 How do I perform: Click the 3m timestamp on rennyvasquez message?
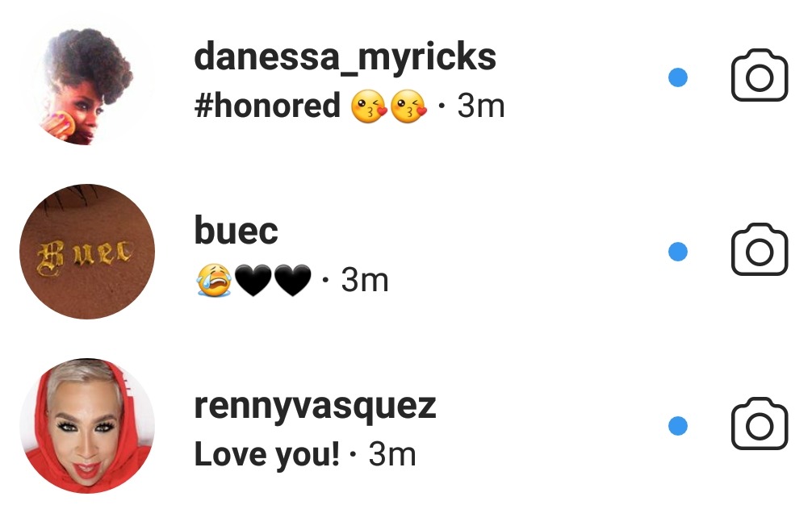coord(392,456)
